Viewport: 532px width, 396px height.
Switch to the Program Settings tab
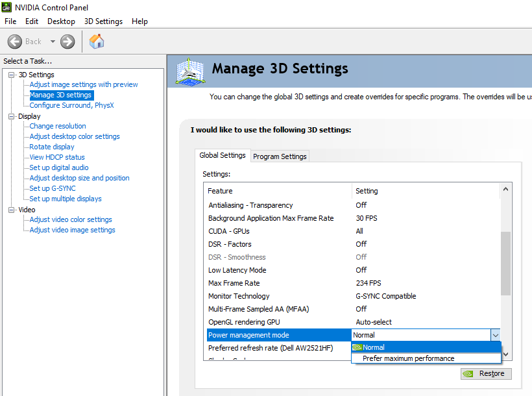(x=280, y=156)
